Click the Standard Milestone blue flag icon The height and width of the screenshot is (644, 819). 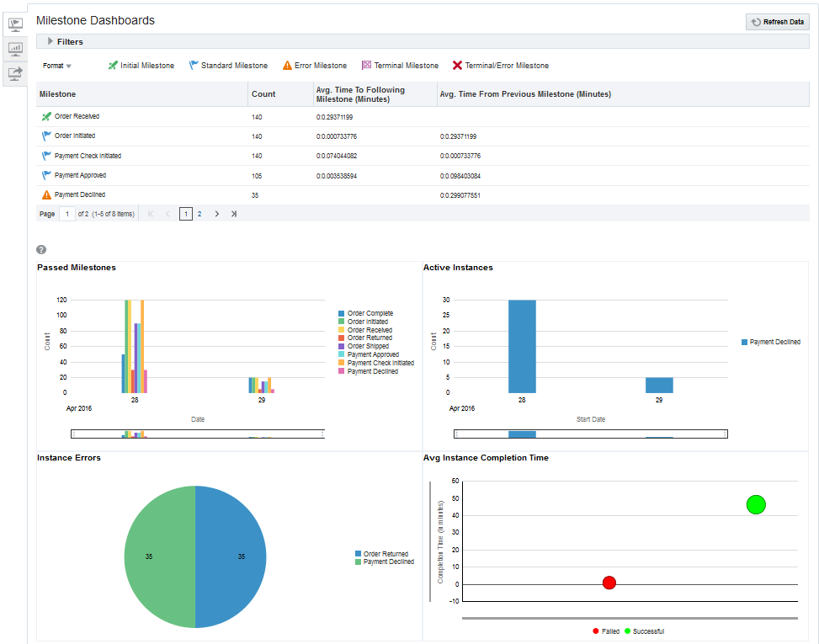tap(194, 66)
